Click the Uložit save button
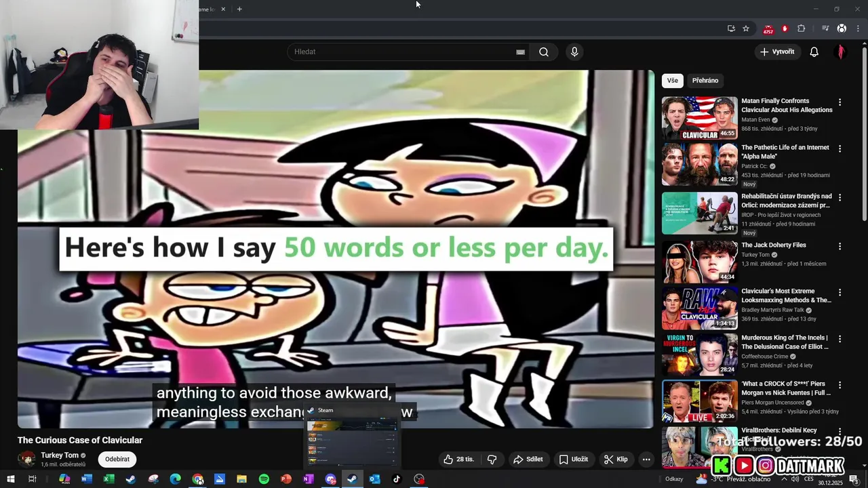This screenshot has width=868, height=488. pyautogui.click(x=573, y=460)
